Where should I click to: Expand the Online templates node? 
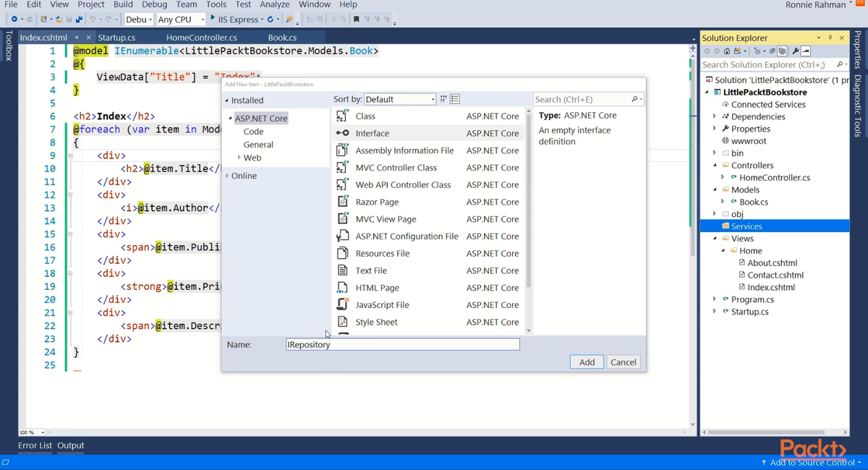pos(227,176)
